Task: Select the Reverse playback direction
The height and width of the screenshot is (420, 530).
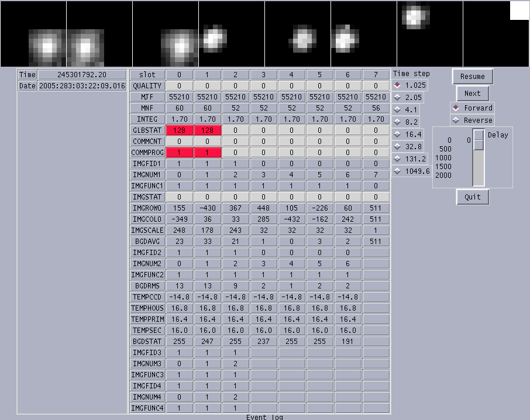Action: coord(472,121)
